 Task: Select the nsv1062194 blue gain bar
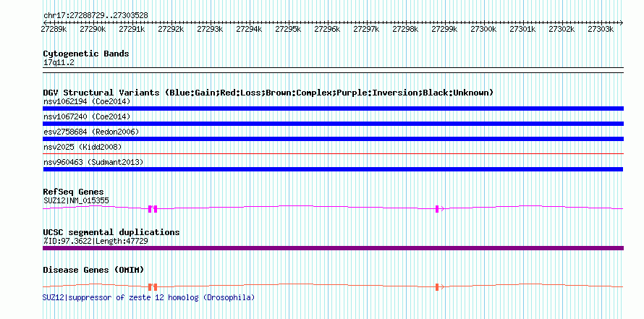point(333,109)
